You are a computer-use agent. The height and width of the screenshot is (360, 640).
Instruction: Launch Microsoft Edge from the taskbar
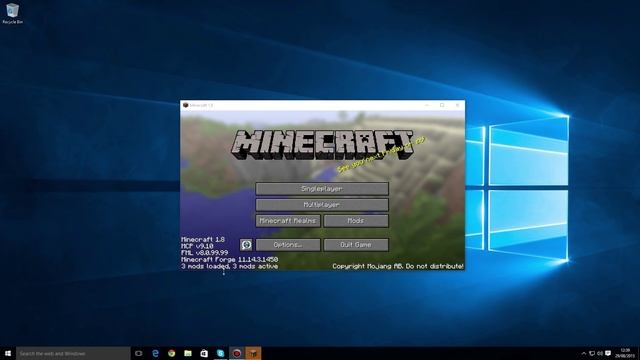155,353
